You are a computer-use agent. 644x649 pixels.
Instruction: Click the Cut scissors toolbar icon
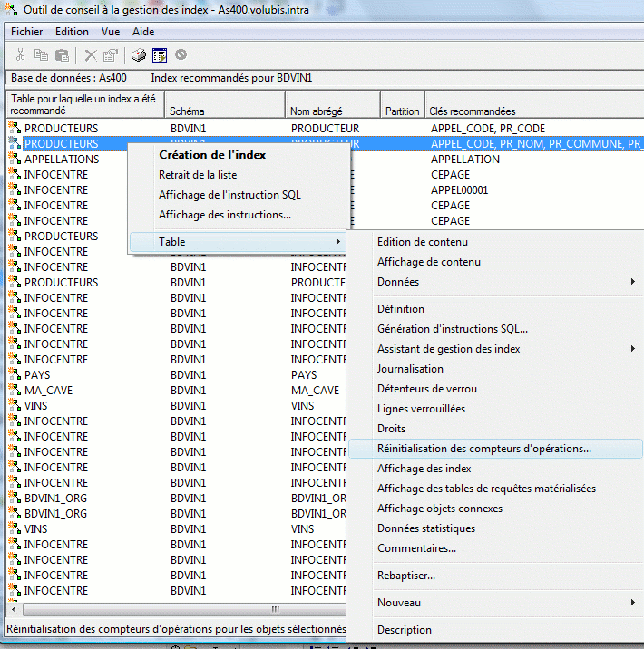[20, 54]
